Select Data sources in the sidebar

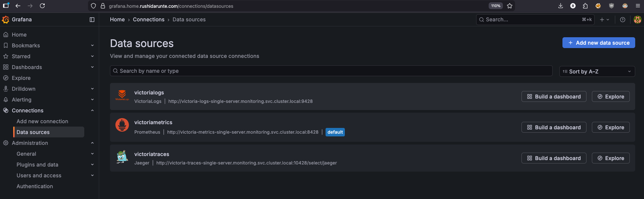point(49,132)
